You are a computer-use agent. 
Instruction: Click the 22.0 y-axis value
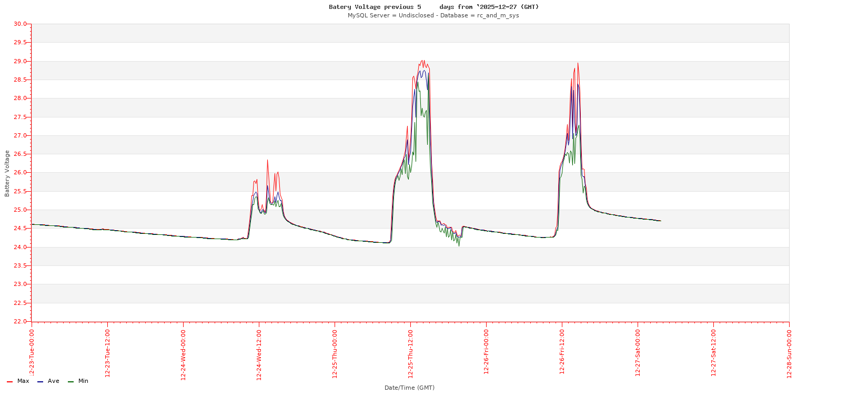pos(20,321)
